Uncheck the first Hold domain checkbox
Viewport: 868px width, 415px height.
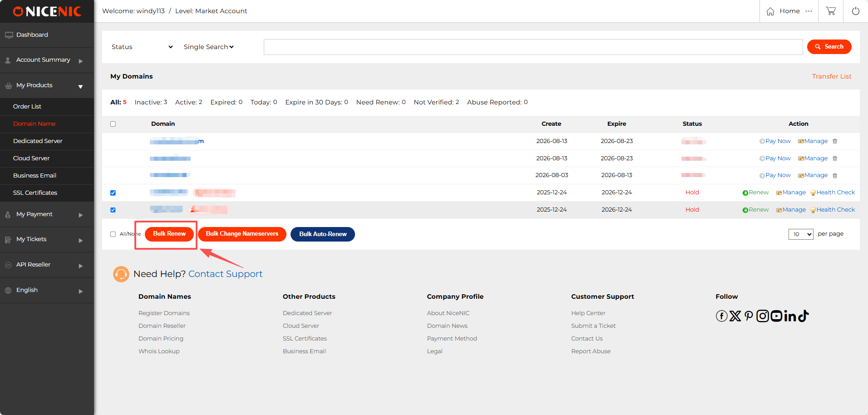pos(113,193)
